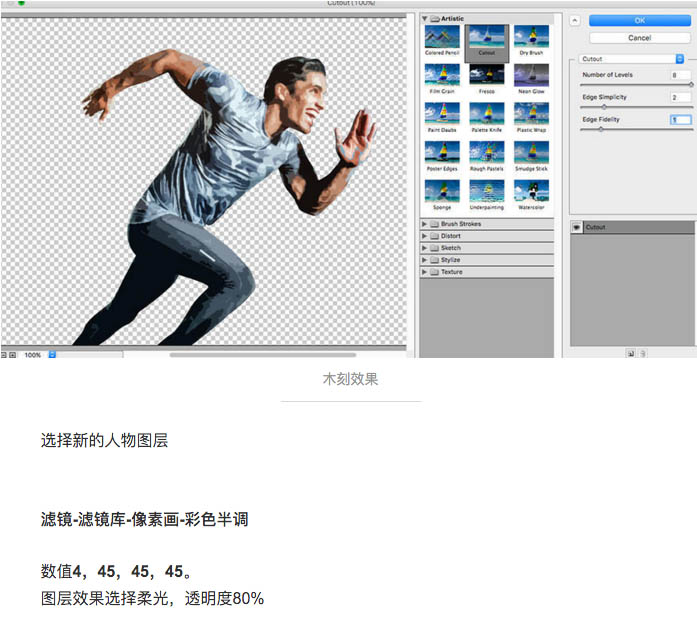Click the runner preview image

point(204,181)
